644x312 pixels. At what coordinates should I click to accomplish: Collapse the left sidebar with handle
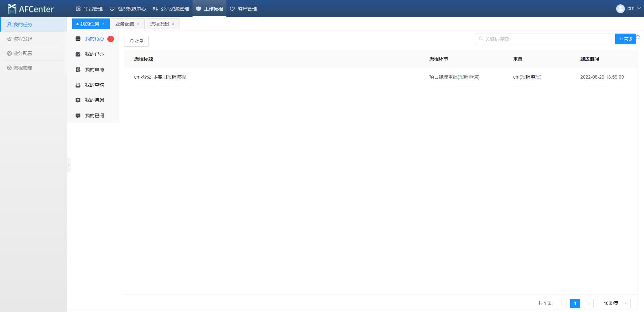pos(68,165)
